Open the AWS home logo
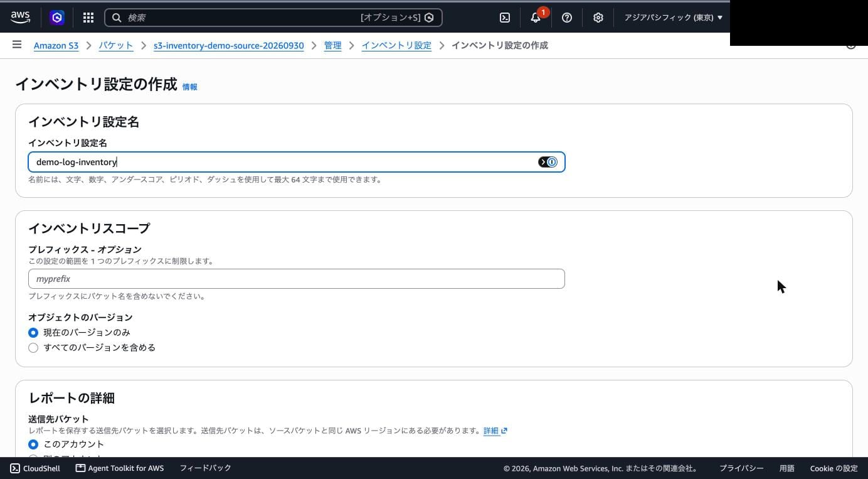The height and width of the screenshot is (479, 868). click(x=20, y=18)
